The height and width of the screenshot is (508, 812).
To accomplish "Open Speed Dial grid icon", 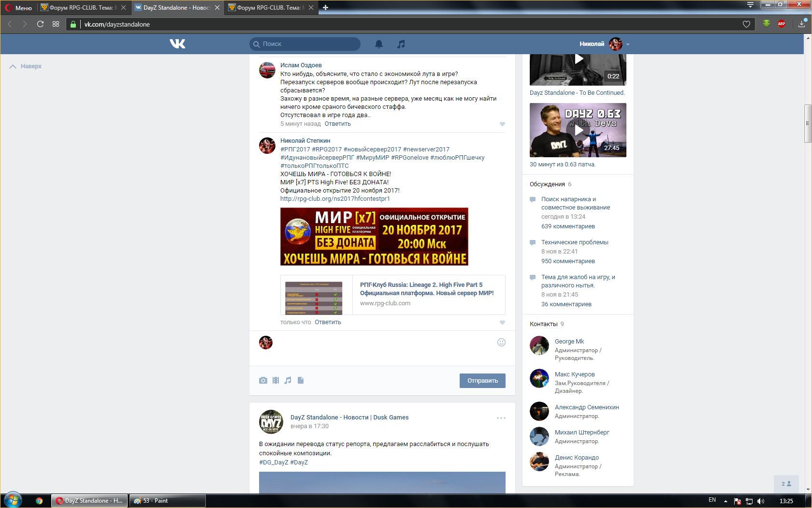I will coord(56,24).
